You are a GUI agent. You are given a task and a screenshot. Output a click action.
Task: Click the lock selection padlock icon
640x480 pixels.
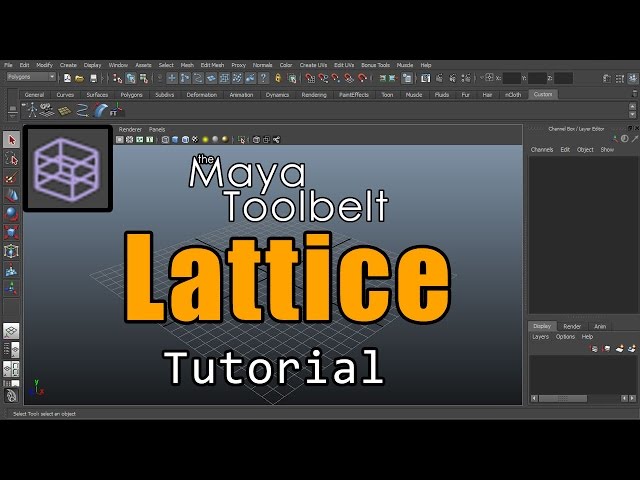[x=278, y=78]
